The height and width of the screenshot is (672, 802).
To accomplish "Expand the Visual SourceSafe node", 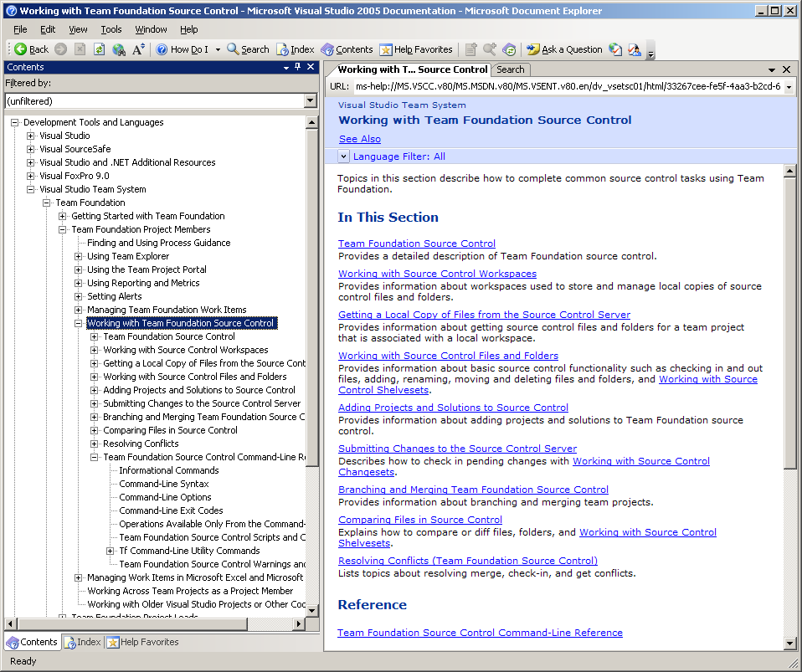I will click(x=31, y=149).
